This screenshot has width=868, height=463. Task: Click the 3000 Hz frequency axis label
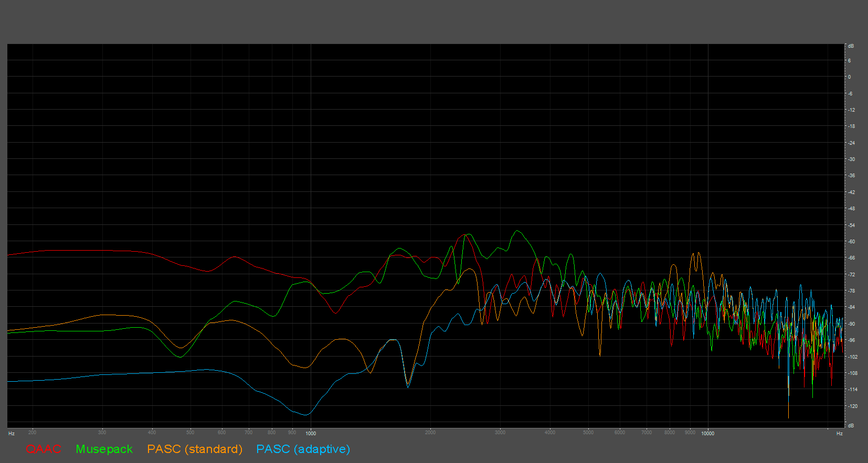pyautogui.click(x=500, y=433)
